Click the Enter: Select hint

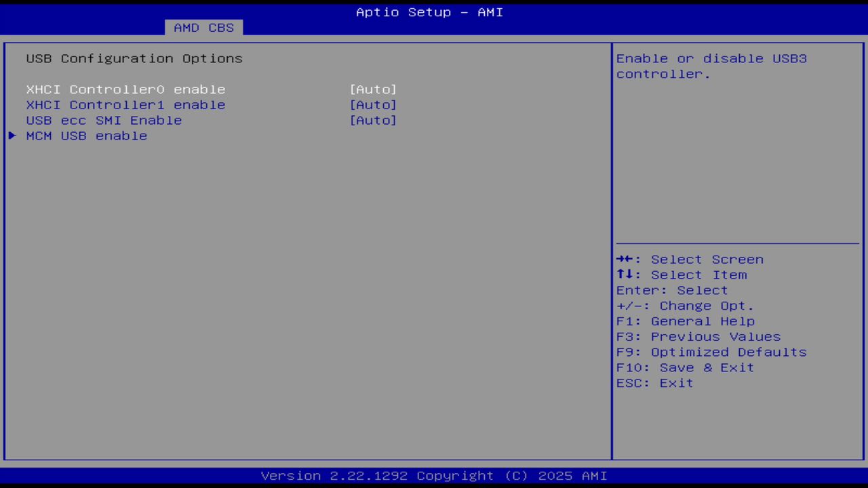tap(672, 291)
